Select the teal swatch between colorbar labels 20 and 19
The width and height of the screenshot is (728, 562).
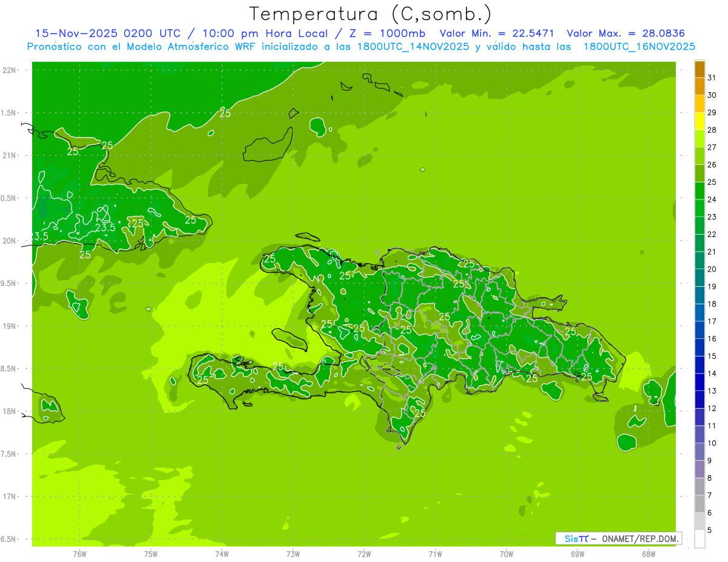tap(699, 278)
